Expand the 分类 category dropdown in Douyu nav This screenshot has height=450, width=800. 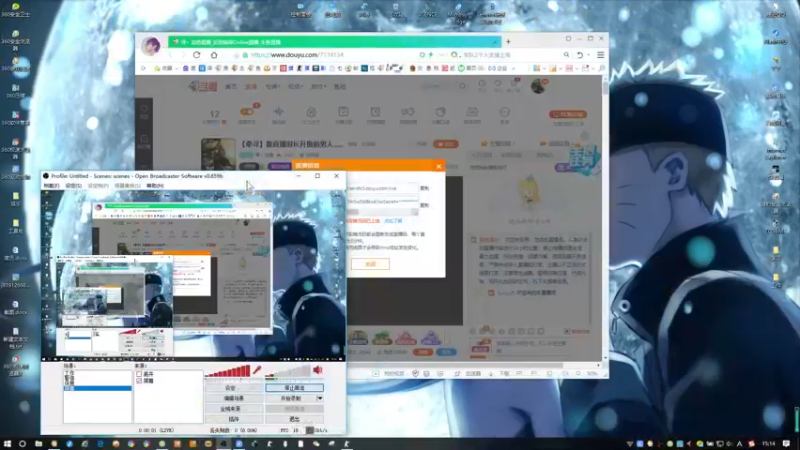pos(272,87)
